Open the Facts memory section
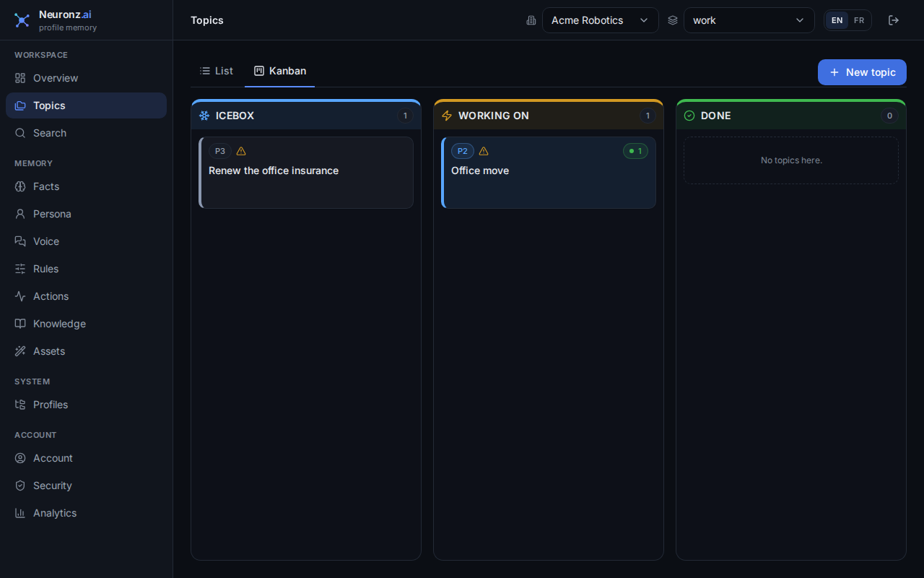The height and width of the screenshot is (578, 924). [x=86, y=186]
